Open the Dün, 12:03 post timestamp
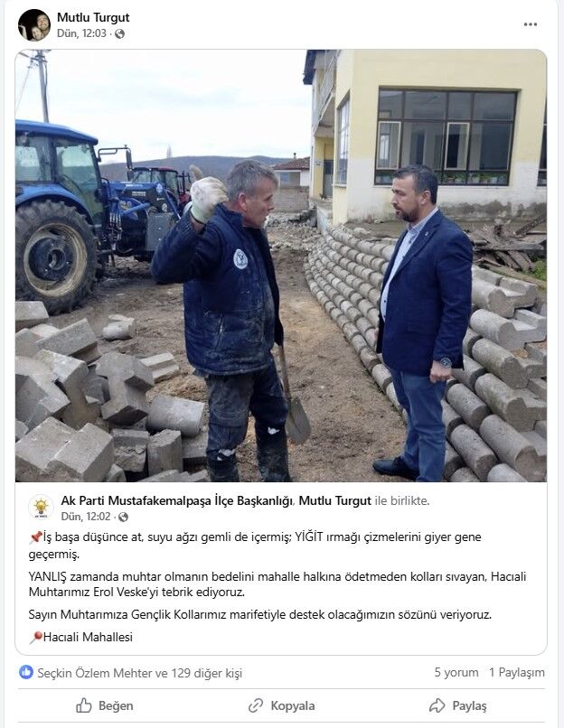564x728 pixels. (81, 33)
